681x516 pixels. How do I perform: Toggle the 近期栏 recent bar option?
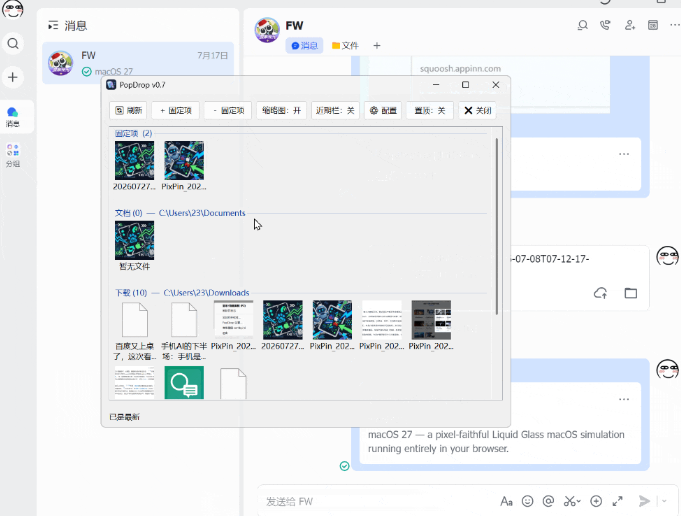pyautogui.click(x=335, y=110)
